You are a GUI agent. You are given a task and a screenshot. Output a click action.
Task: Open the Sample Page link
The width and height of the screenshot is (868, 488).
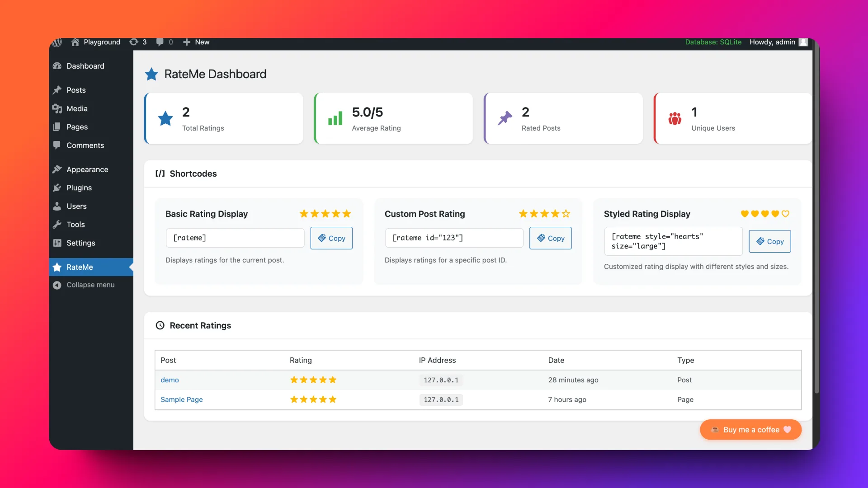point(182,399)
